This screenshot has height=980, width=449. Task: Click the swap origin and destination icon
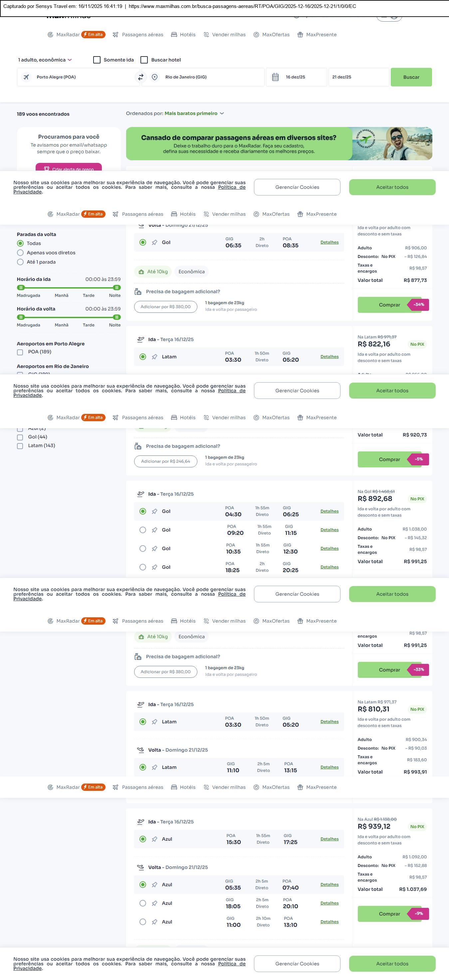[140, 77]
